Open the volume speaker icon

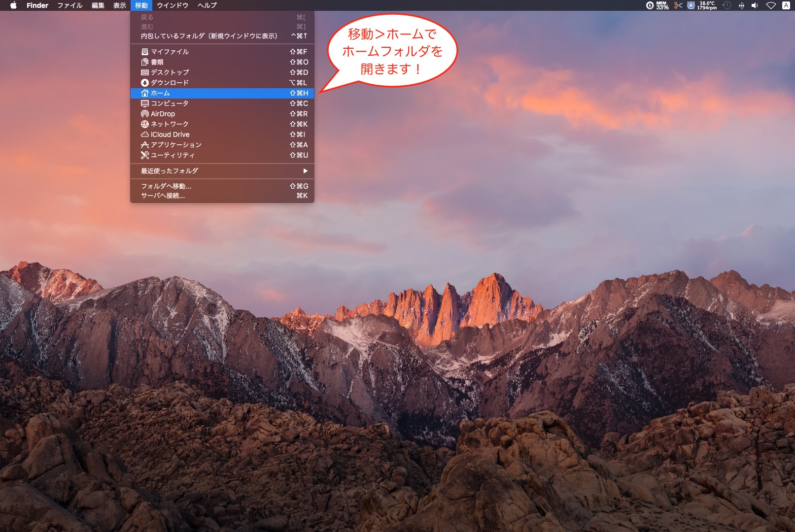point(755,5)
